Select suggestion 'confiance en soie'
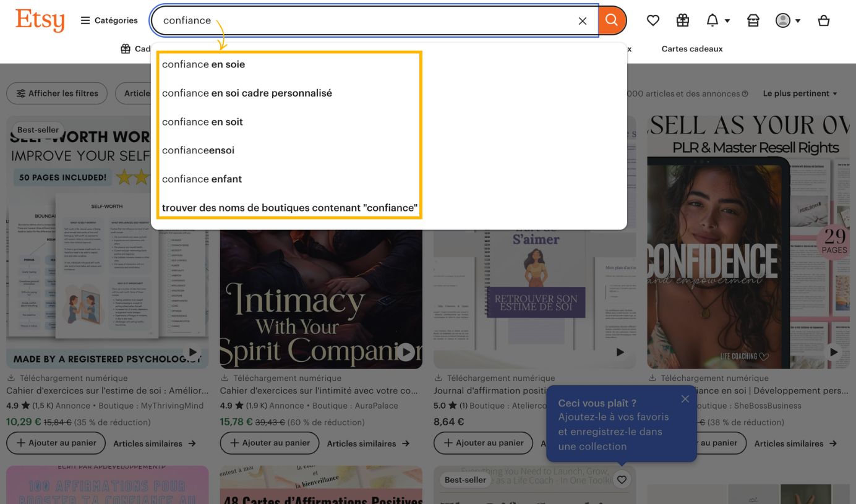Viewport: 856px width, 504px height. [x=203, y=64]
